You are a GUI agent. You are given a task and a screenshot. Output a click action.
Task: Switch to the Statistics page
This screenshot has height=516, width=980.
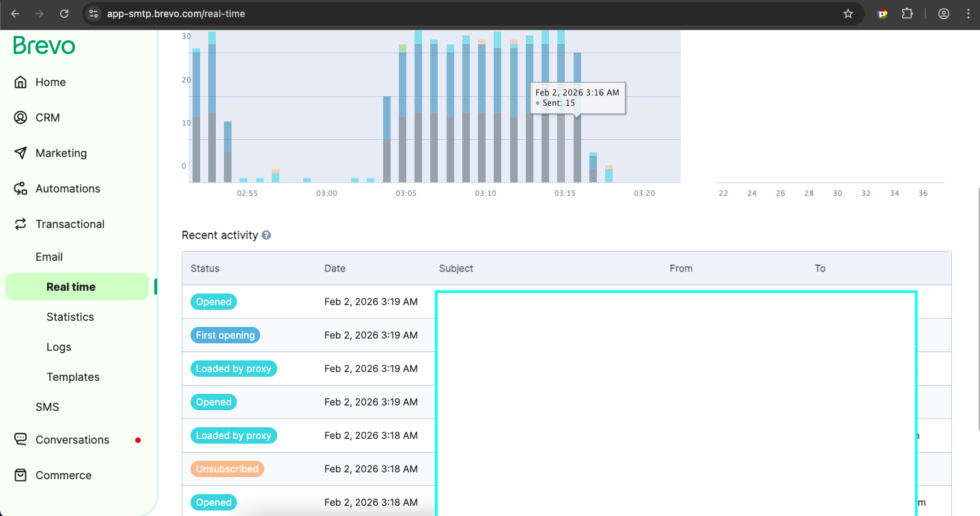70,317
